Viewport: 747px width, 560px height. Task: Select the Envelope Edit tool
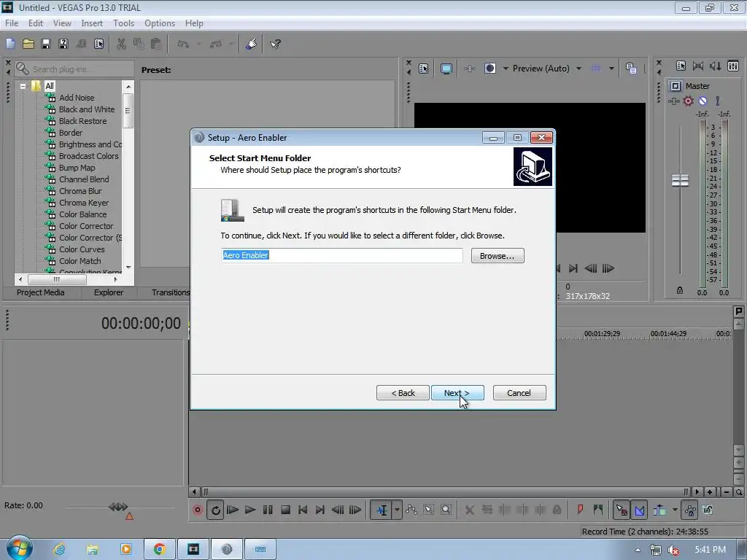(411, 510)
